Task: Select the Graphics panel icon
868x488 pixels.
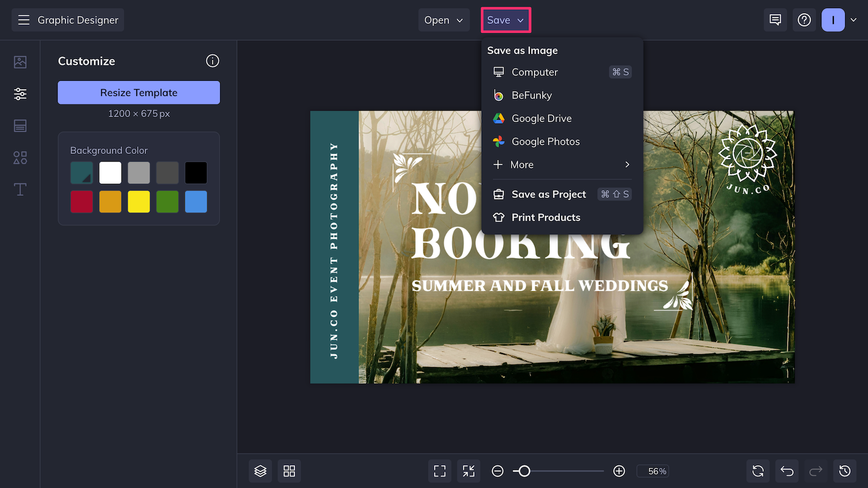Action: (x=20, y=158)
